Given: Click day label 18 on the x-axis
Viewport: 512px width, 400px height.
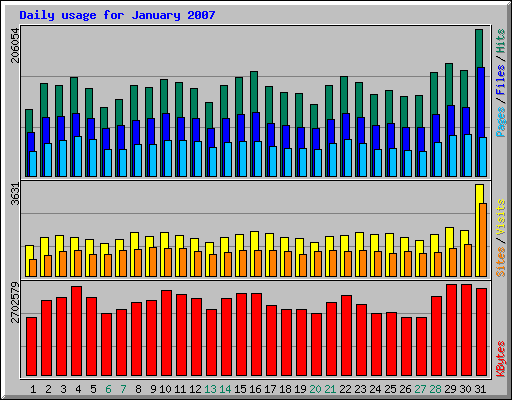Looking at the screenshot, I should (x=285, y=389).
